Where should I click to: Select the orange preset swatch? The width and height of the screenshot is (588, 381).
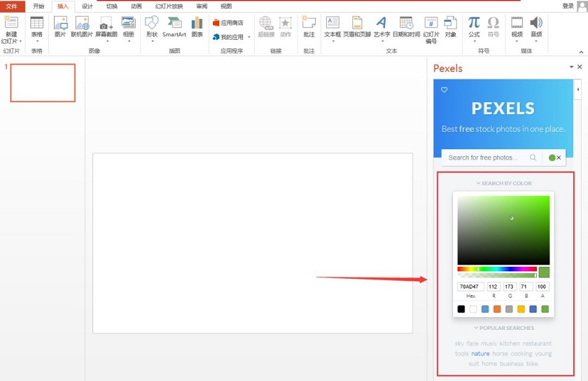coord(497,309)
